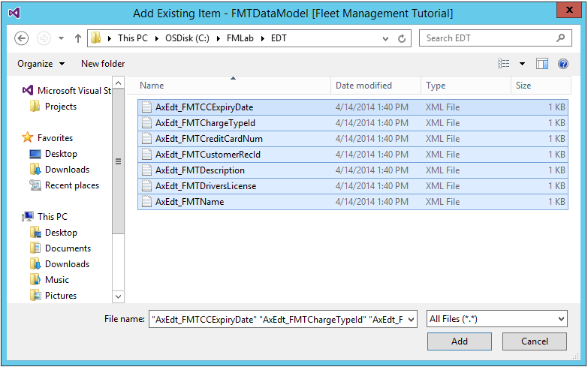Open Desktop under Favorites
588x367 pixels.
(x=53, y=154)
